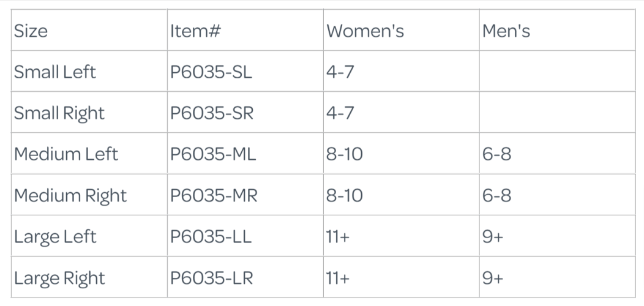Viewport: 644px width, 306px height.
Task: Click item number P6035-LR
Action: tap(211, 278)
